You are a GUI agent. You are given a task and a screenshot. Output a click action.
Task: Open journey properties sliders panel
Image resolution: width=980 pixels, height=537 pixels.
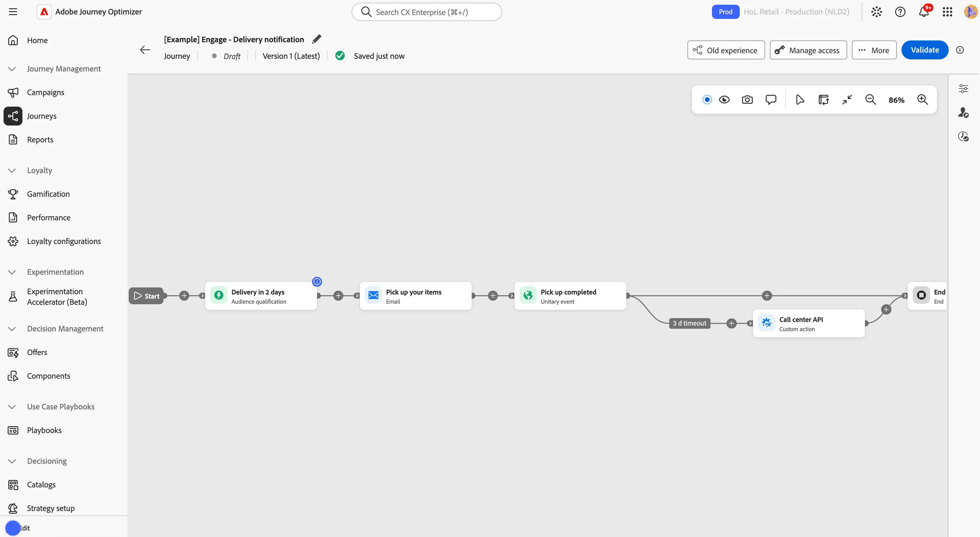click(963, 89)
